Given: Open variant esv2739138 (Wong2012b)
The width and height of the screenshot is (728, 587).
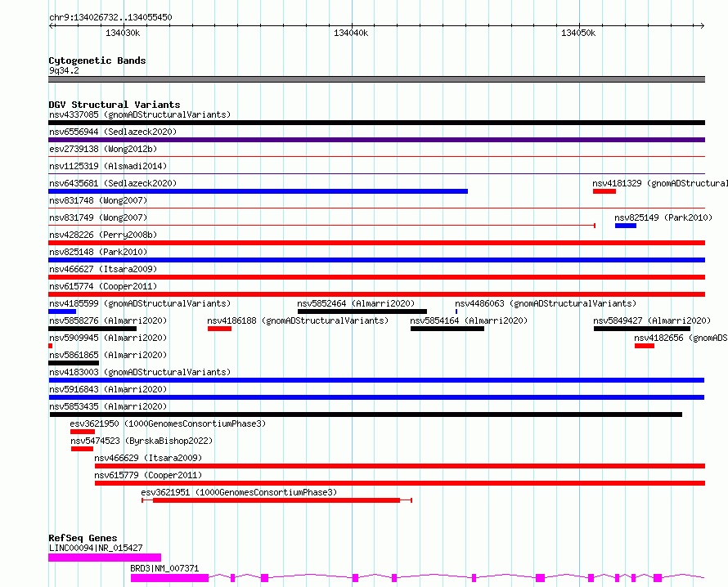Looking at the screenshot, I should point(103,149).
